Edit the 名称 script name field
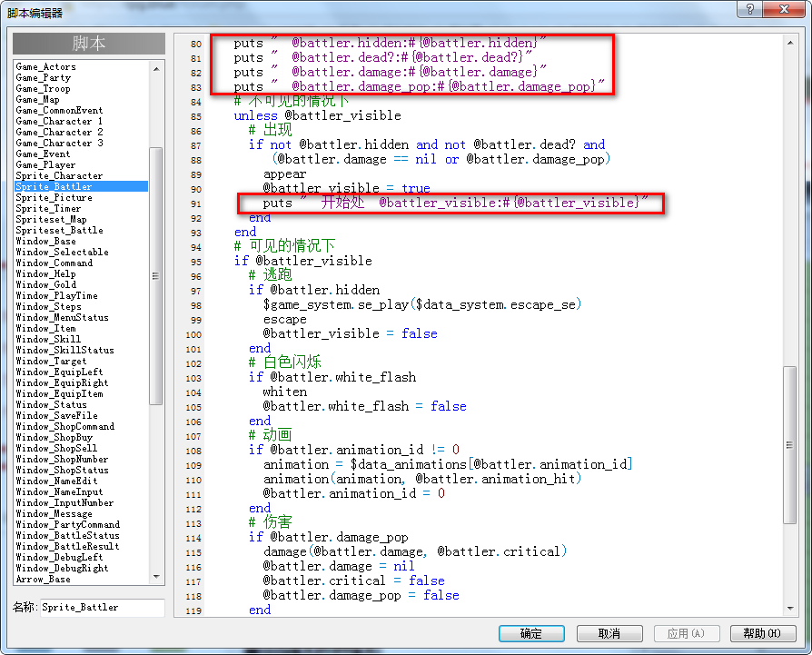Viewport: 812px width, 655px height. click(103, 608)
